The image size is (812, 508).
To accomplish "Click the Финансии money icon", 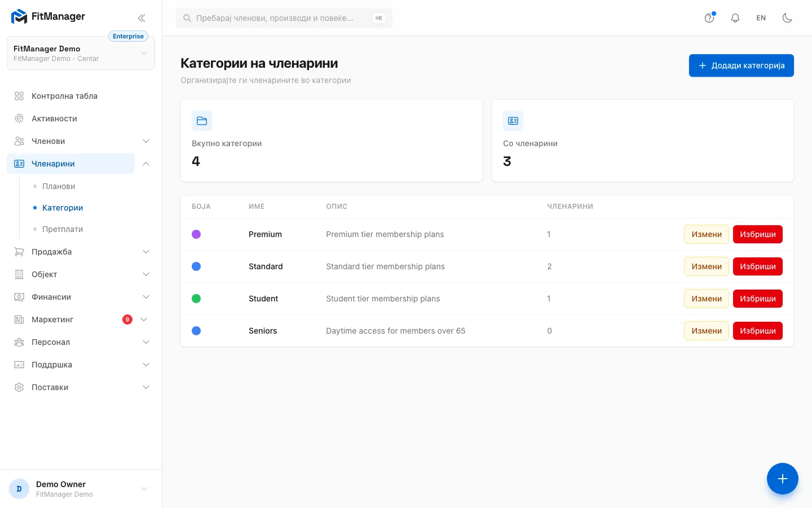I will coord(19,297).
